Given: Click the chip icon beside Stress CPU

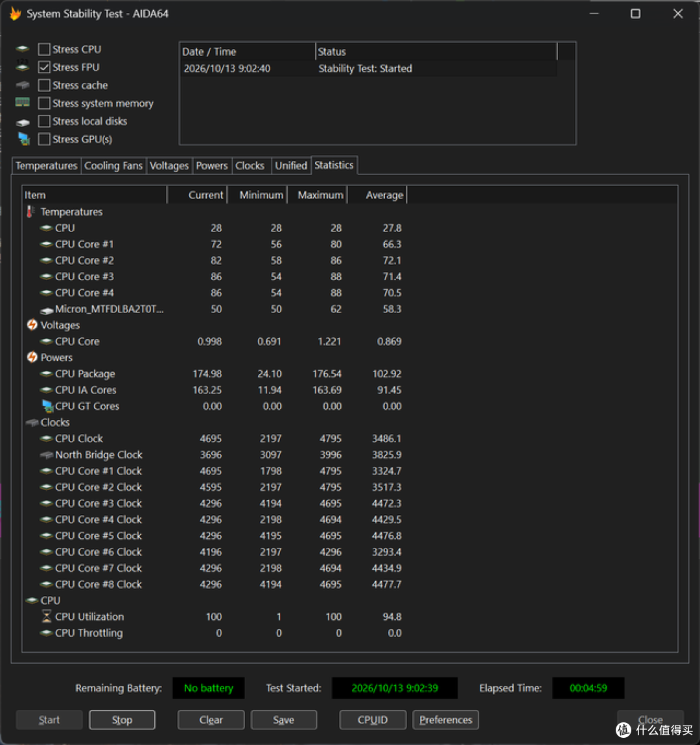Looking at the screenshot, I should (22, 49).
